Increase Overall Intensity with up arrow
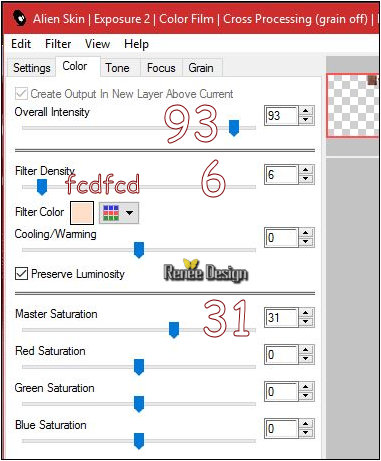Viewport: 381px width, 461px height. pos(306,111)
